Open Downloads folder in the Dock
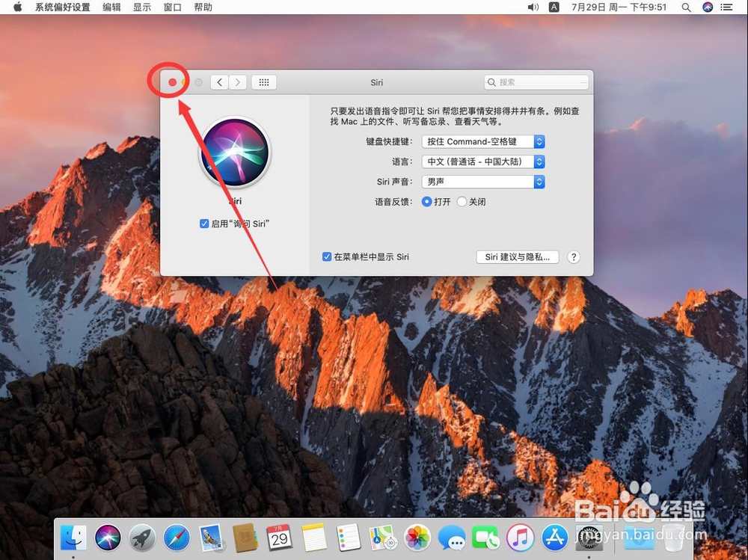 640,538
